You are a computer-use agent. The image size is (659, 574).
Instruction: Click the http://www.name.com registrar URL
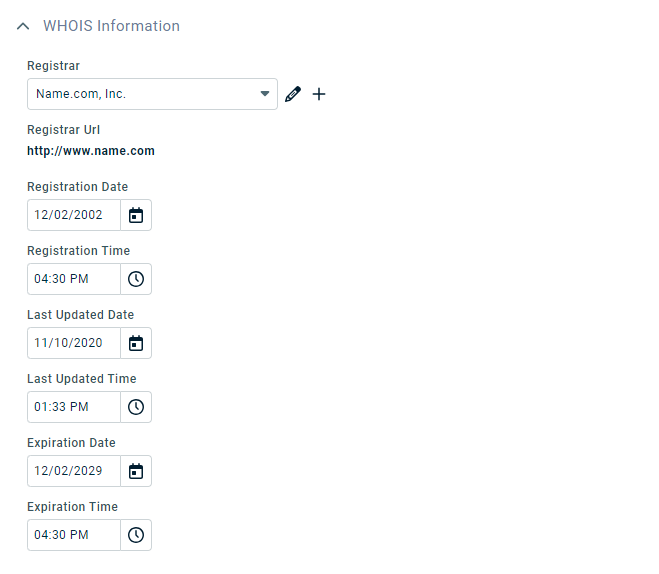click(91, 151)
